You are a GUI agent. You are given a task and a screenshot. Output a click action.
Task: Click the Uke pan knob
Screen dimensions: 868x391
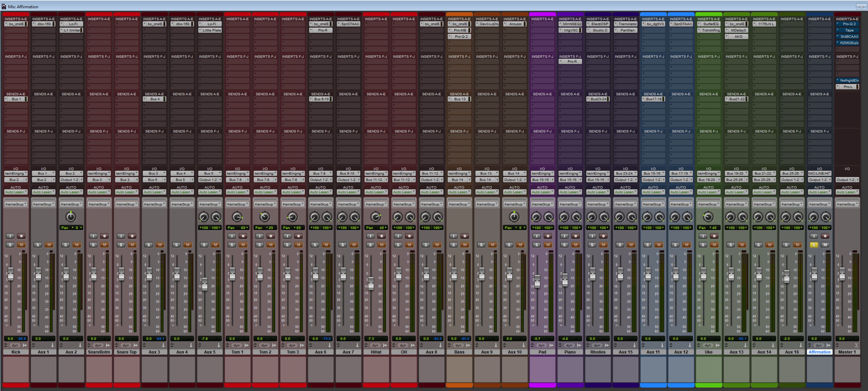(708, 217)
